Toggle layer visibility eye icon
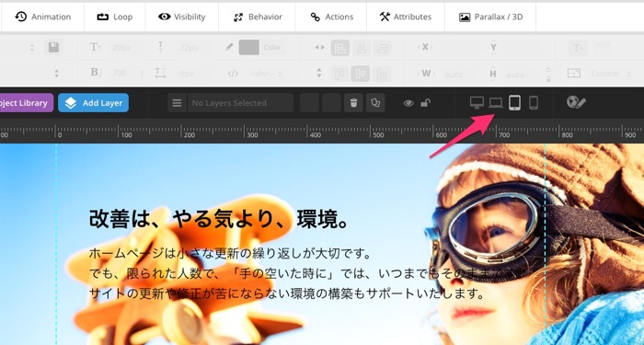The width and height of the screenshot is (644, 345). (x=408, y=103)
